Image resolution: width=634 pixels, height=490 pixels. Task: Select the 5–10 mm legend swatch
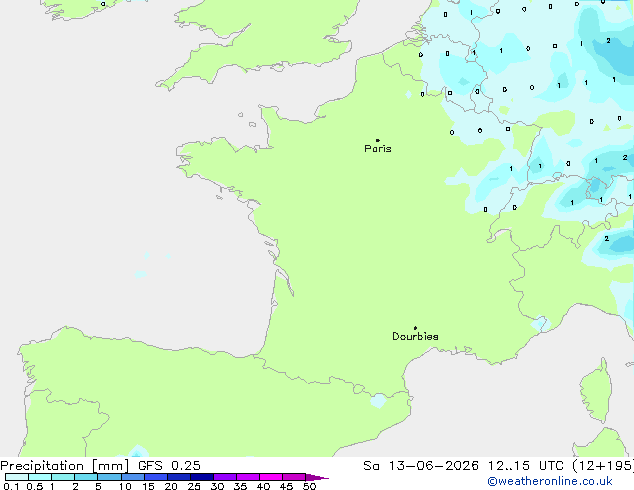coord(109,477)
